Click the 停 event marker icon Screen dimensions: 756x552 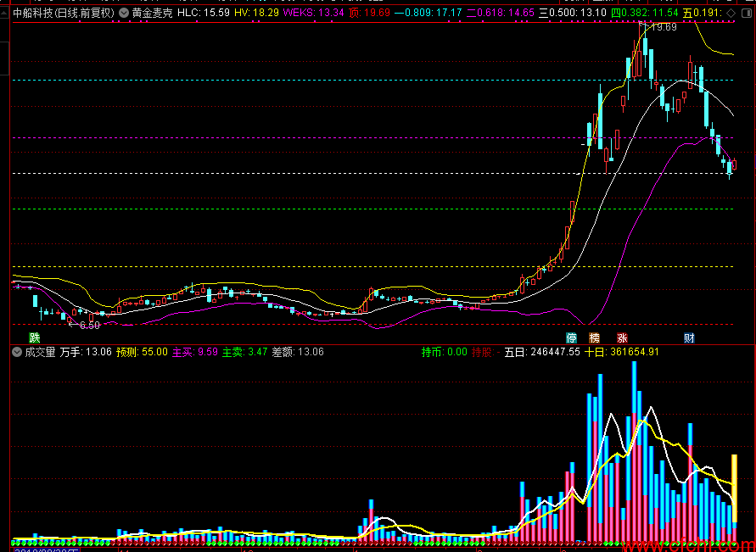(571, 337)
